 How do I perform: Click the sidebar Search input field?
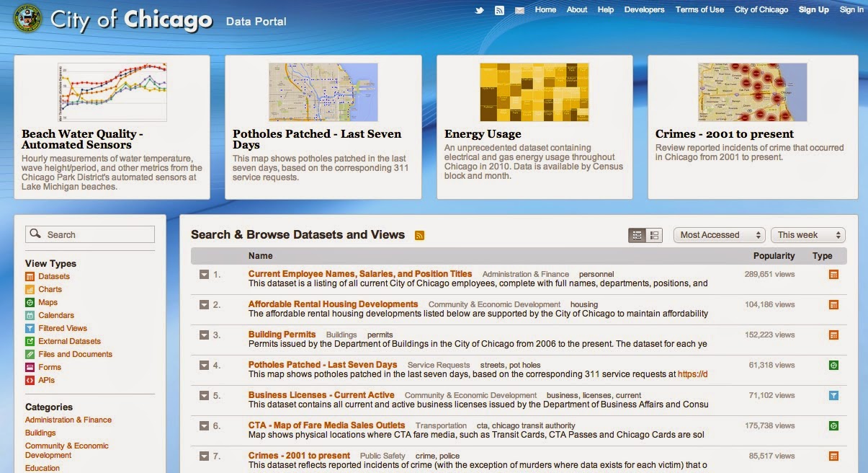coord(90,234)
